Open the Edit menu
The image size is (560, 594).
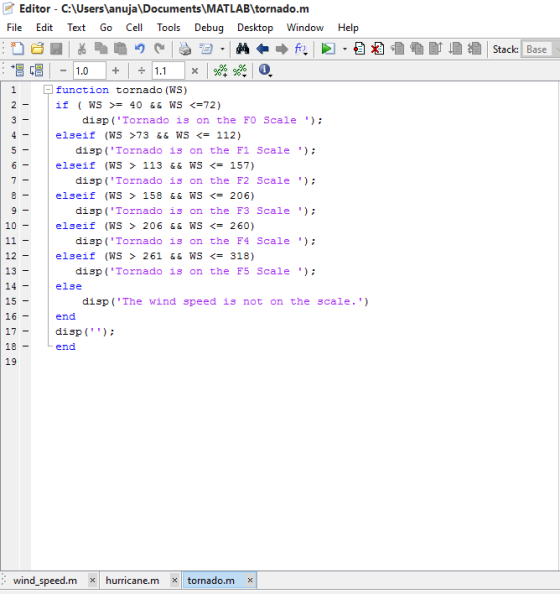pyautogui.click(x=44, y=28)
